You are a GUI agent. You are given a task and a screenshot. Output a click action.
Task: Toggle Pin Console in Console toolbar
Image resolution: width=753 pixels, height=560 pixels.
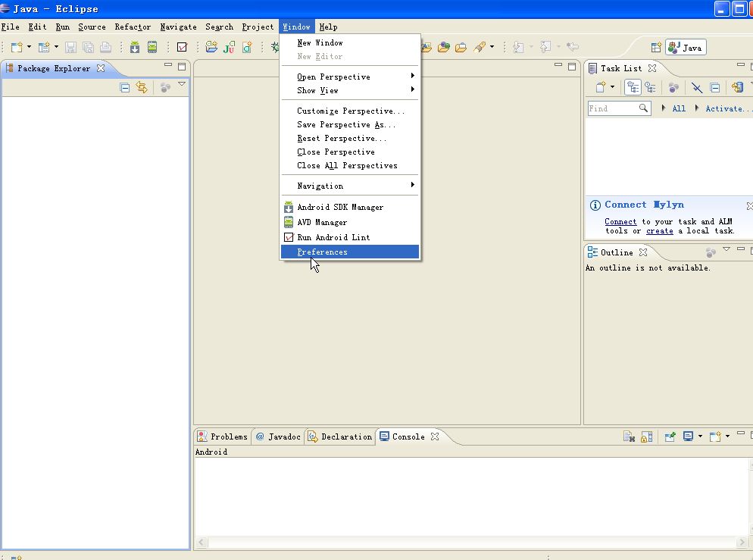point(670,436)
